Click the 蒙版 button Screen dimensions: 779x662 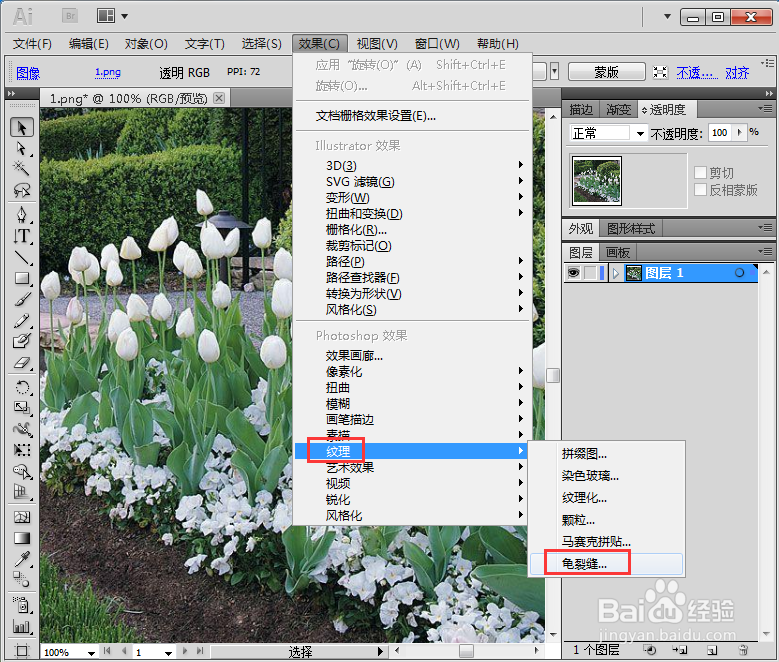[607, 72]
